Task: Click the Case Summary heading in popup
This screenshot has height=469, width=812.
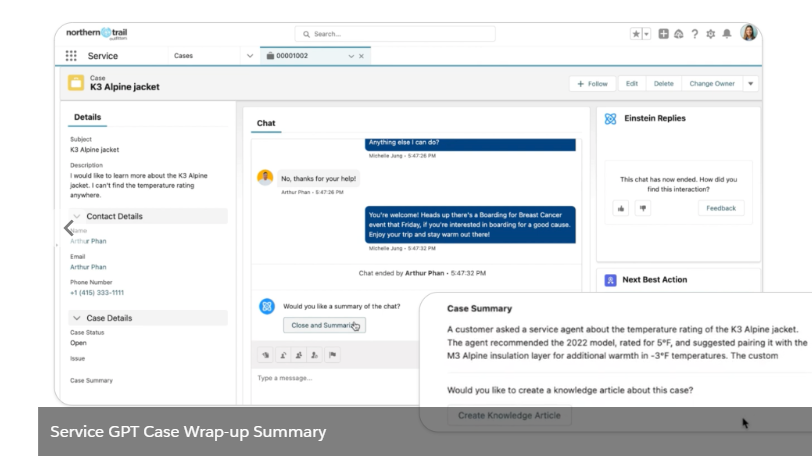Action: tap(480, 309)
